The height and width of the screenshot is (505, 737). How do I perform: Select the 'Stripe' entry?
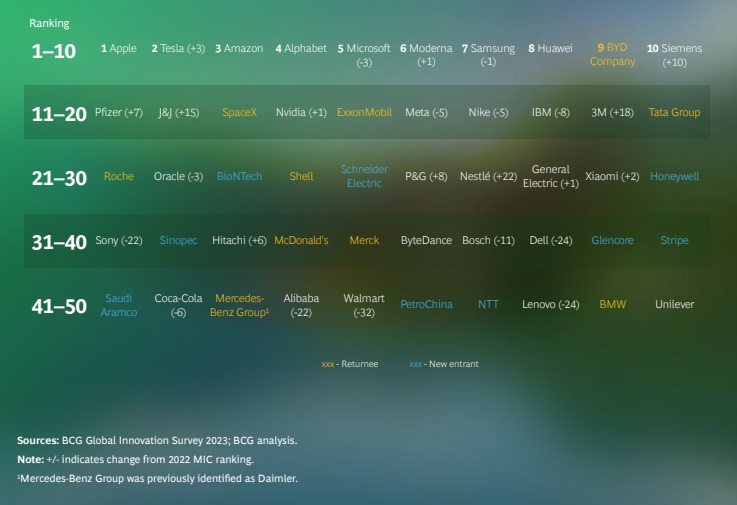pos(674,240)
